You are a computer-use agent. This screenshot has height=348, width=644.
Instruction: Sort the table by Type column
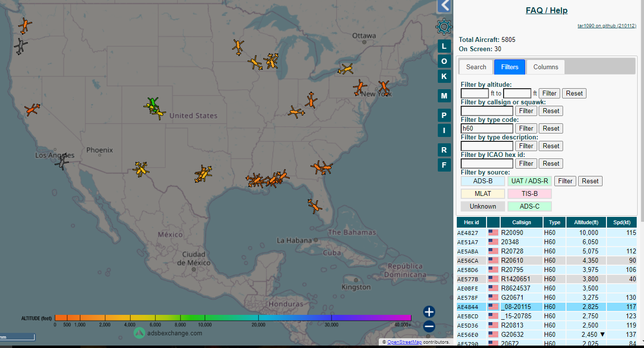[555, 222]
